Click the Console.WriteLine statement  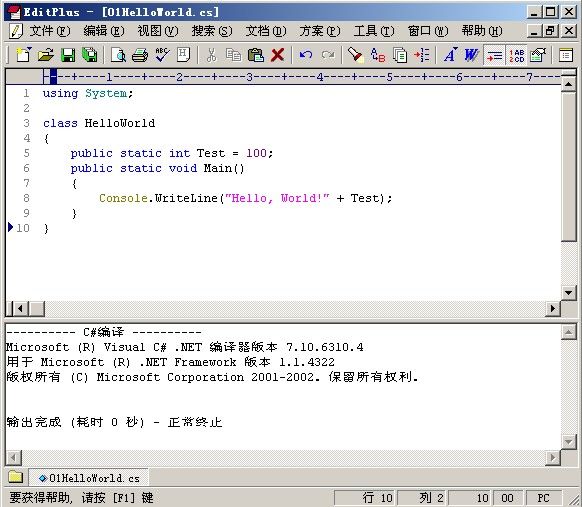[245, 198]
